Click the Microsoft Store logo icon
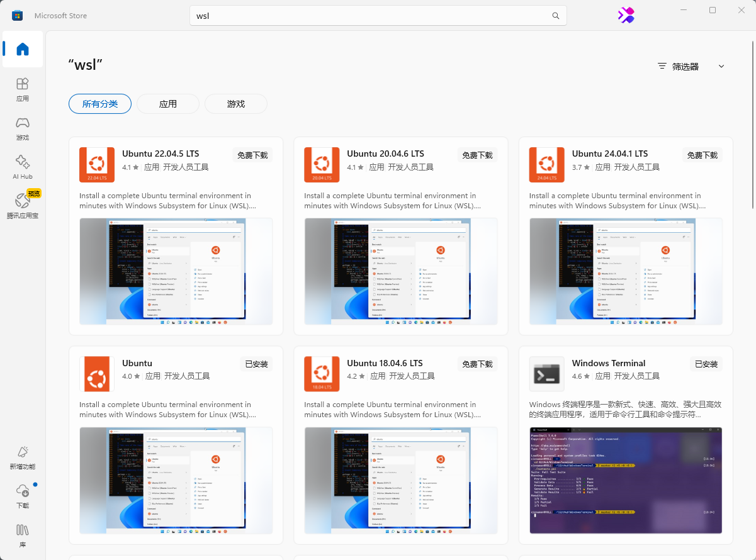The width and height of the screenshot is (756, 560). [18, 16]
